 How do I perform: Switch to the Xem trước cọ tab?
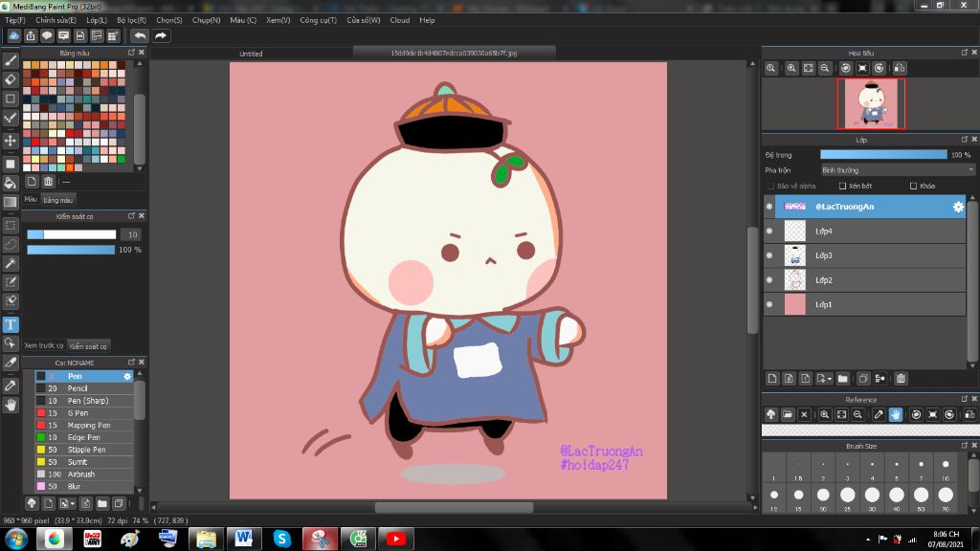pyautogui.click(x=44, y=345)
